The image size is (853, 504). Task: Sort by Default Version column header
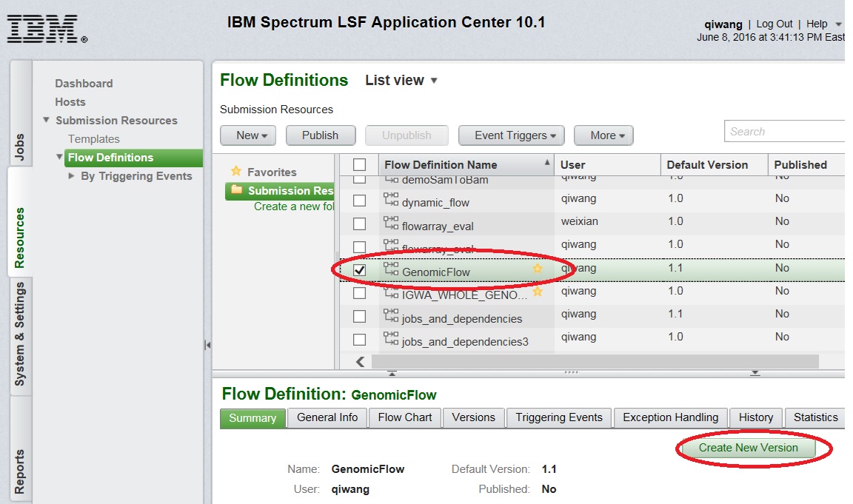714,165
